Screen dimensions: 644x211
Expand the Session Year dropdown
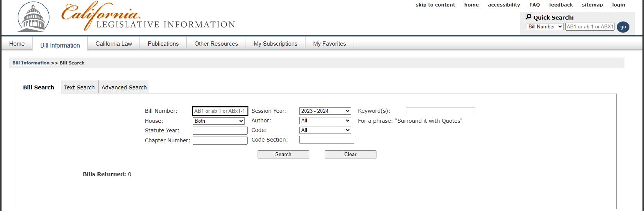point(325,111)
